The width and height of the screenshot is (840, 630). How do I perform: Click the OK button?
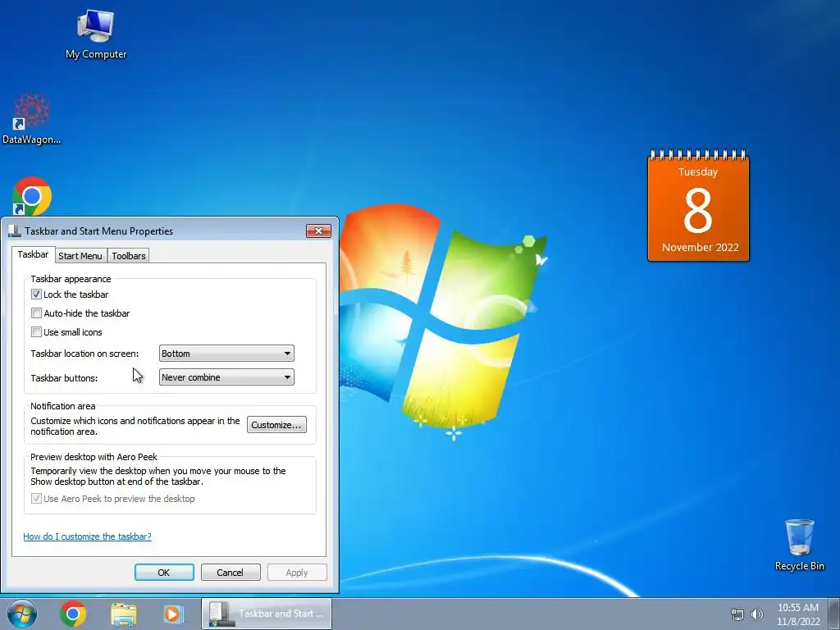pos(164,572)
